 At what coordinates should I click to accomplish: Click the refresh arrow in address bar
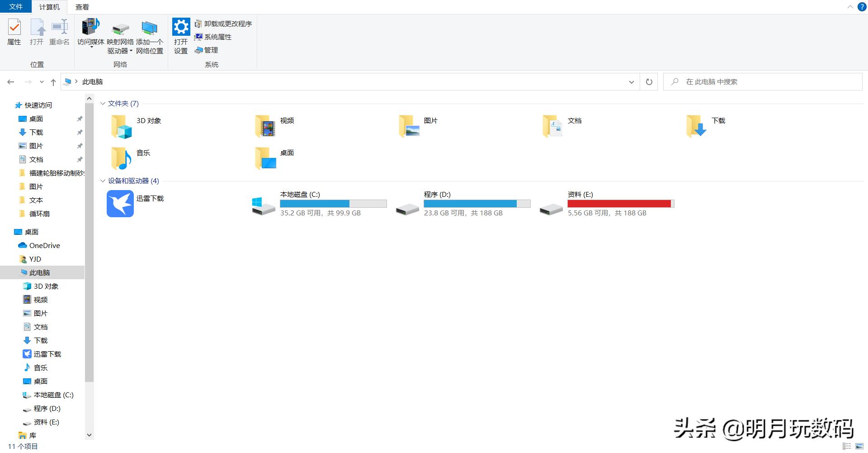point(648,81)
